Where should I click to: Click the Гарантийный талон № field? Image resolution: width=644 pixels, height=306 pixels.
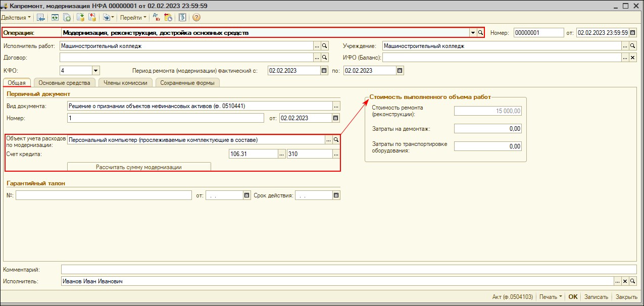point(104,195)
